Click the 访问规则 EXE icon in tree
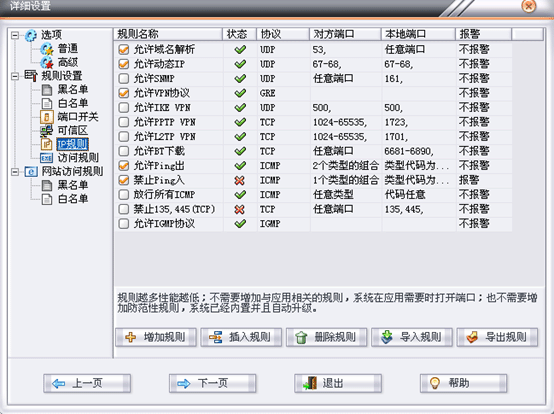554x414 pixels. pos(46,158)
